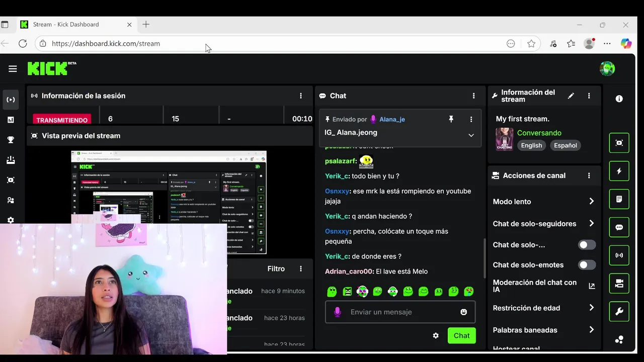
Task: Click the Filtro button
Action: click(x=276, y=269)
